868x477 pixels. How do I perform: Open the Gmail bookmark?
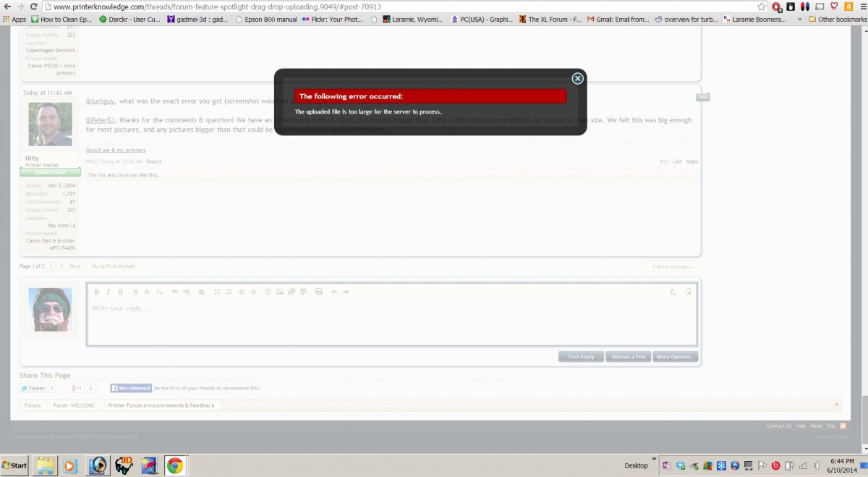tap(618, 20)
